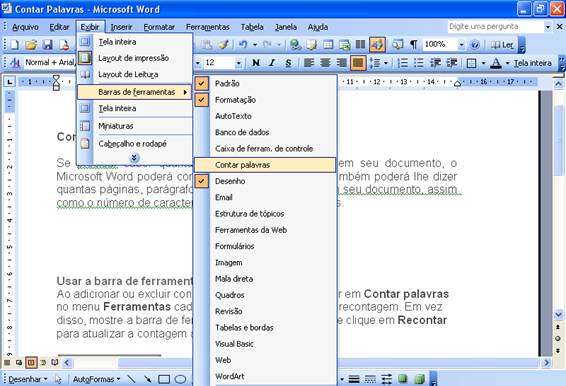Click the Insert Table icon
The image size is (566, 386).
click(x=328, y=45)
